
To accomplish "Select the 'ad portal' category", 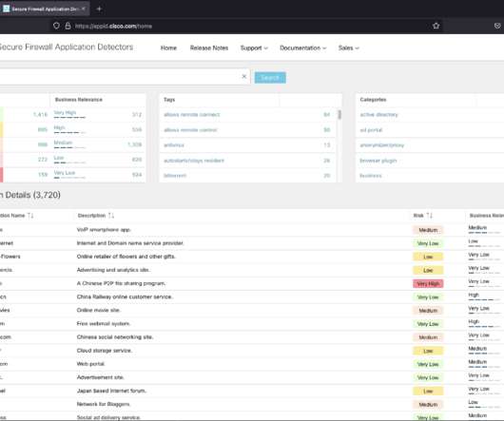I will coord(371,130).
